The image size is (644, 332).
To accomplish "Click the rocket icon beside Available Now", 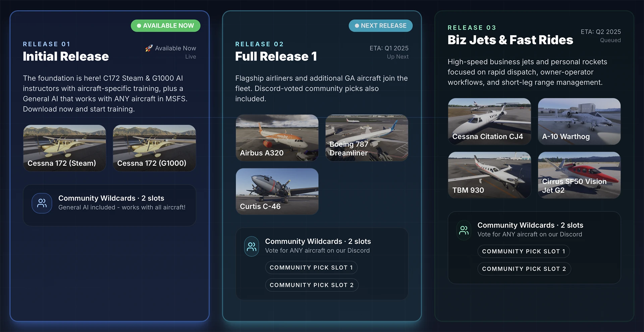I will pos(149,48).
